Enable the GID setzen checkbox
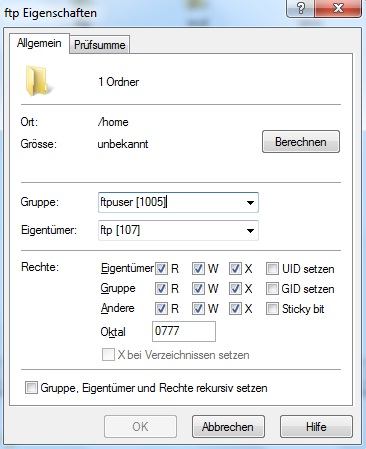 coord(272,289)
